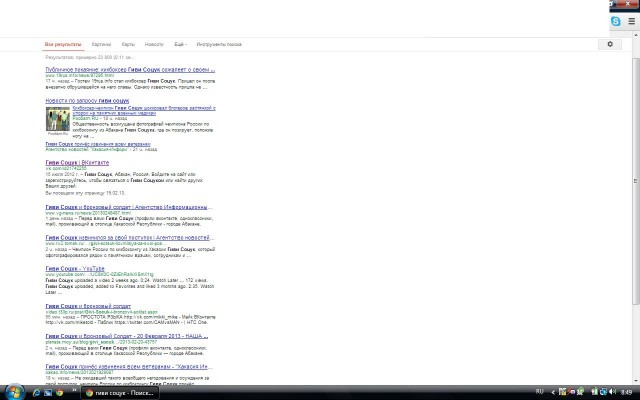Click the Chrome taskbar button for the search page
Image resolution: width=640 pixels, height=400 pixels.
120,393
